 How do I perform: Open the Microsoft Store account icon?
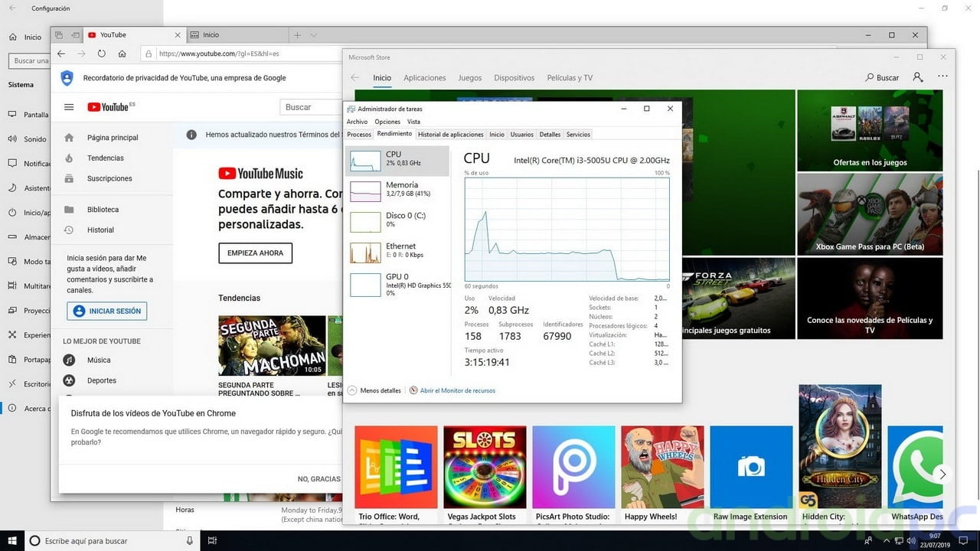[x=918, y=77]
